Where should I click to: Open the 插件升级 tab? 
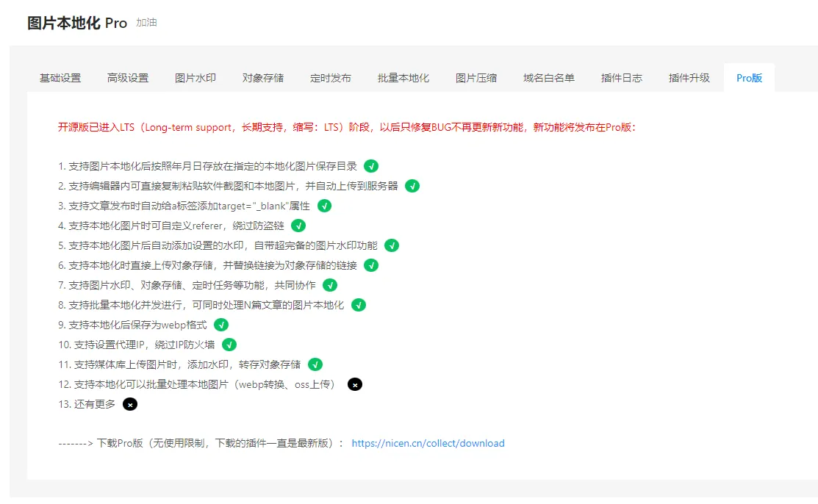pyautogui.click(x=689, y=78)
